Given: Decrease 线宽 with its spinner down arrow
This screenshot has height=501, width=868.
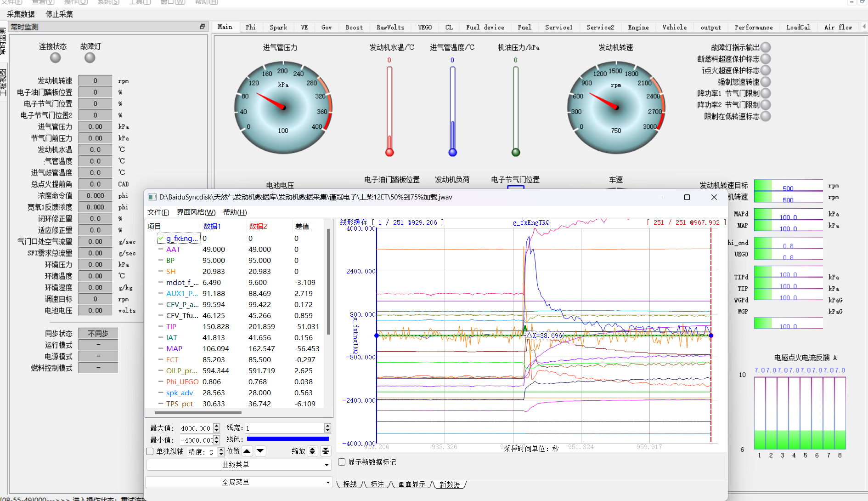Looking at the screenshot, I should click(327, 430).
